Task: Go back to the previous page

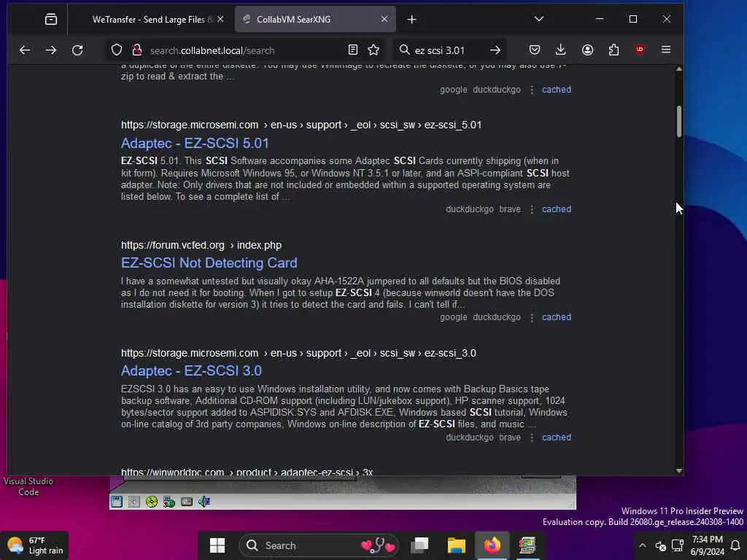Action: tap(25, 50)
